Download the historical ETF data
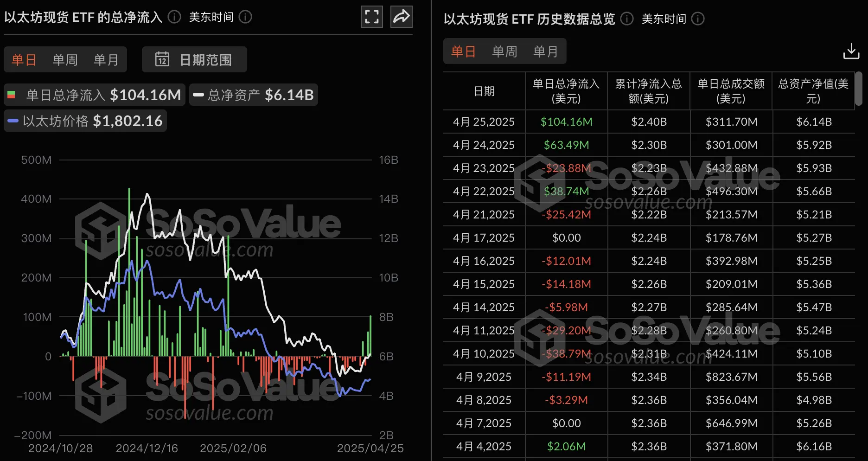 851,51
